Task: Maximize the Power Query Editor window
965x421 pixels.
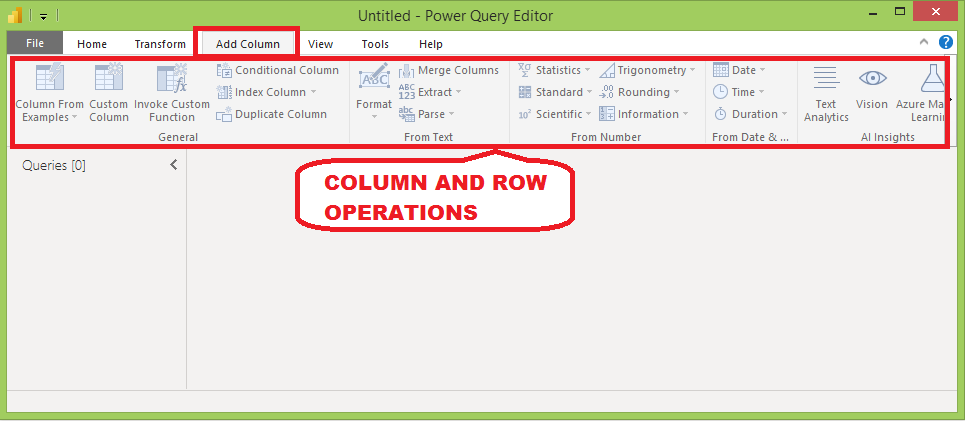Action: coord(900,12)
